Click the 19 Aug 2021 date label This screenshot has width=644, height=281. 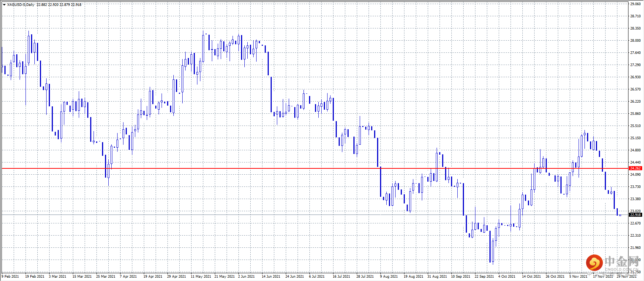[x=414, y=277]
